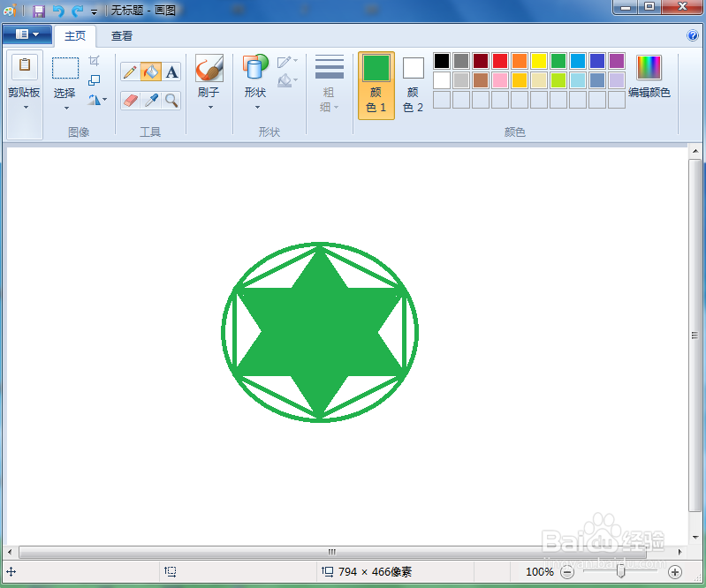Click the vertical scrollbar down arrow
This screenshot has width=706, height=588.
click(695, 537)
